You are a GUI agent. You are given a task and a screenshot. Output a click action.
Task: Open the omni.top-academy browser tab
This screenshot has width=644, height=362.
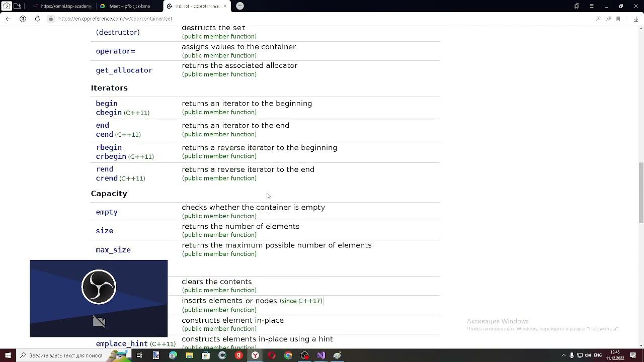62,6
